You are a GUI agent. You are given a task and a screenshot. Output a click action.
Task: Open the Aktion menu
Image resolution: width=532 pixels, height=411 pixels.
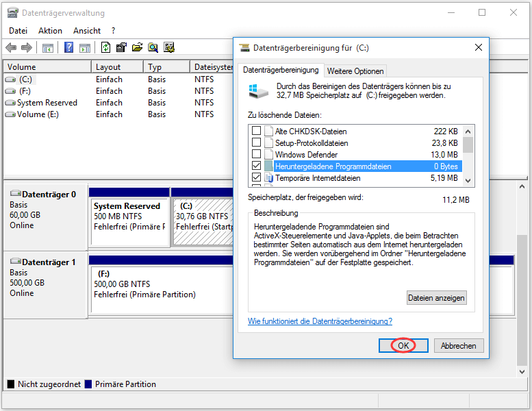click(x=50, y=31)
